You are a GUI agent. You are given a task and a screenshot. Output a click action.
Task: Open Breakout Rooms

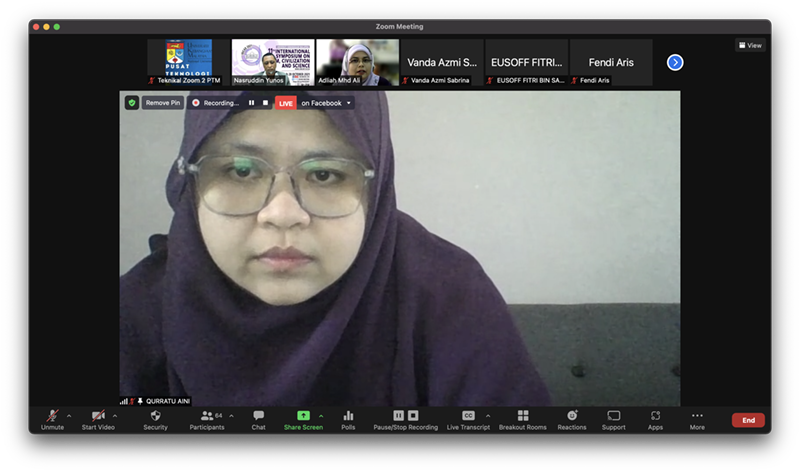[522, 417]
